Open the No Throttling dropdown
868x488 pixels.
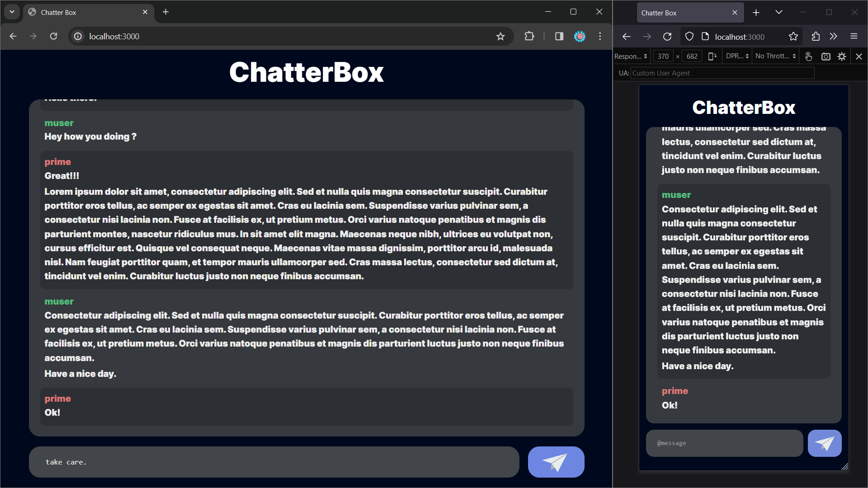click(x=775, y=56)
